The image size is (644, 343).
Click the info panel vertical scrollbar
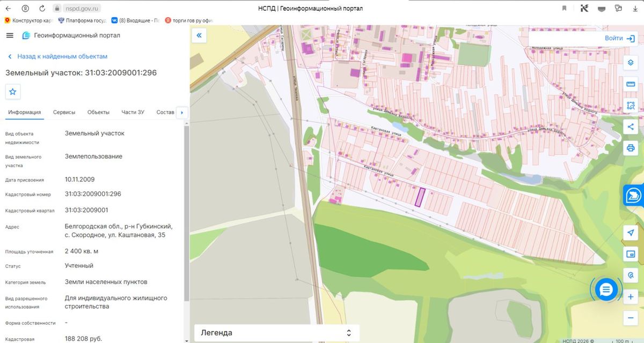186,214
